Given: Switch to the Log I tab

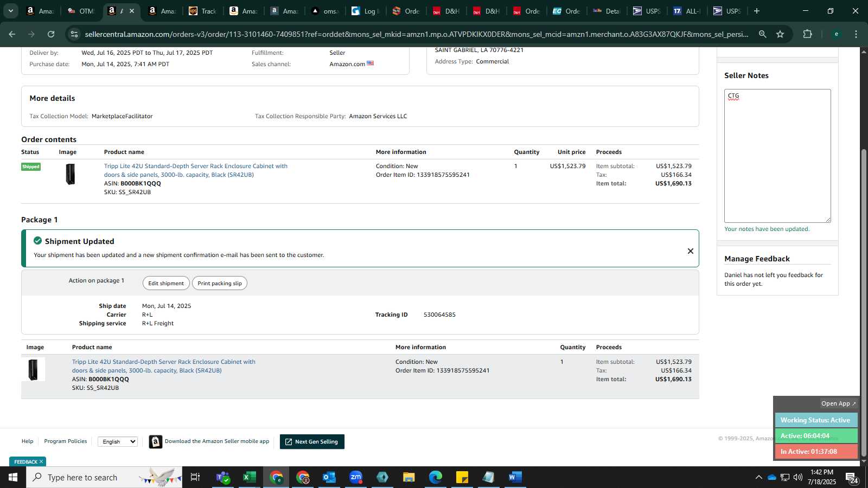Looking at the screenshot, I should 366,11.
